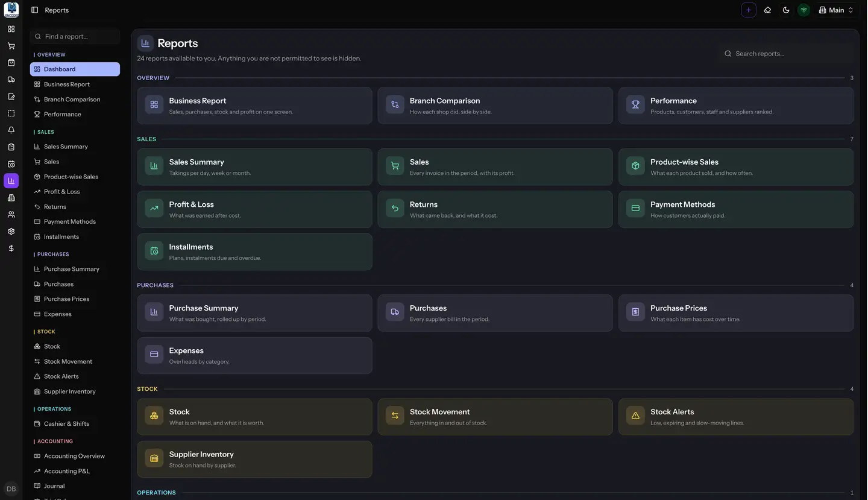
Task: Open the Main branch selector dropdown
Action: (836, 10)
